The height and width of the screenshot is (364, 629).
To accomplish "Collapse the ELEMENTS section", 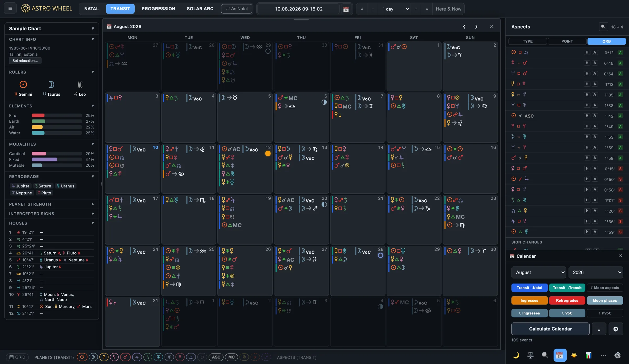I will (x=51, y=106).
